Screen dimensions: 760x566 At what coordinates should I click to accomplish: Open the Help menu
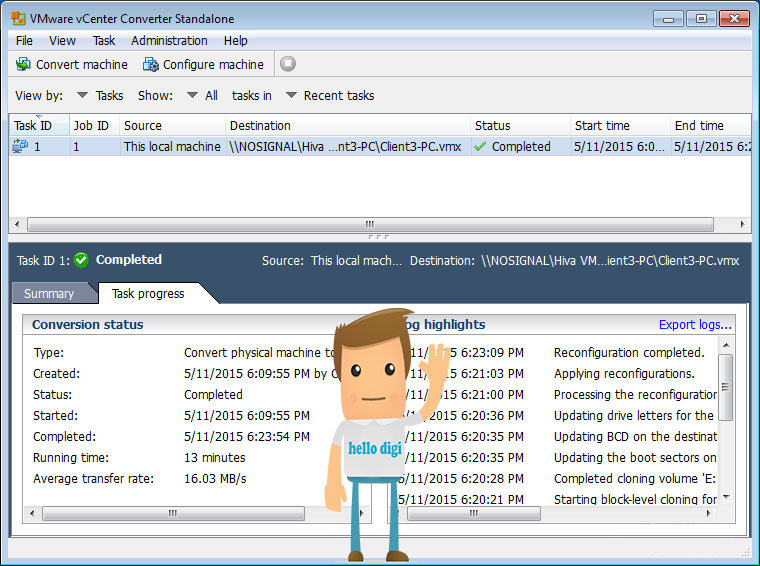coord(236,41)
